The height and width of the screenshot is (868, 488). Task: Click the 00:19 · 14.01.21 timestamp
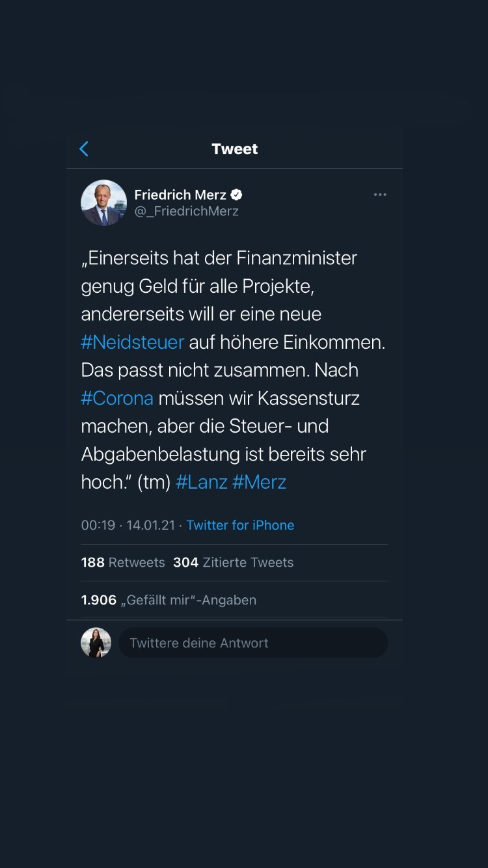[x=128, y=525]
